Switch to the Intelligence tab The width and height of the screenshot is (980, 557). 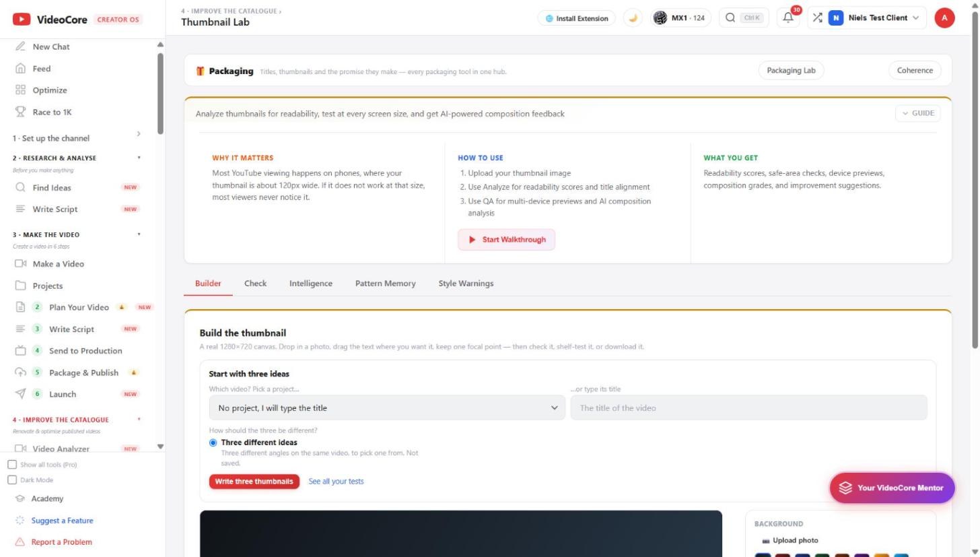point(311,284)
